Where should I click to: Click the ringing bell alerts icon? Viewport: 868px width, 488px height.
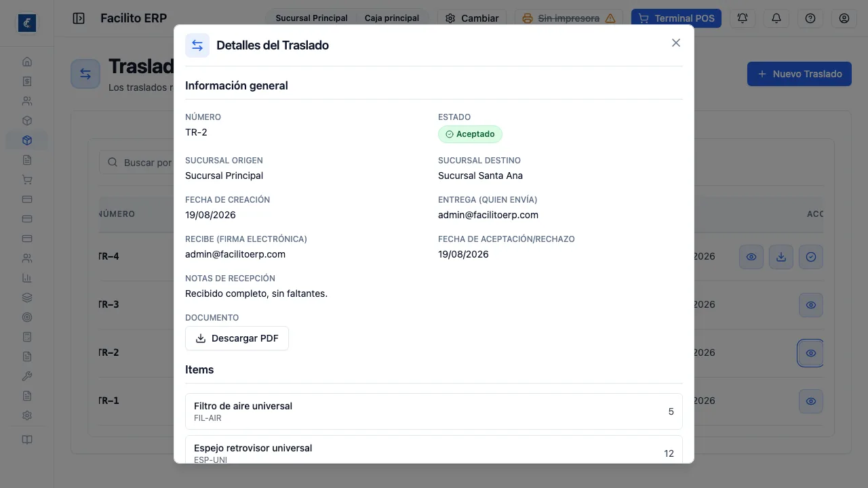(743, 18)
